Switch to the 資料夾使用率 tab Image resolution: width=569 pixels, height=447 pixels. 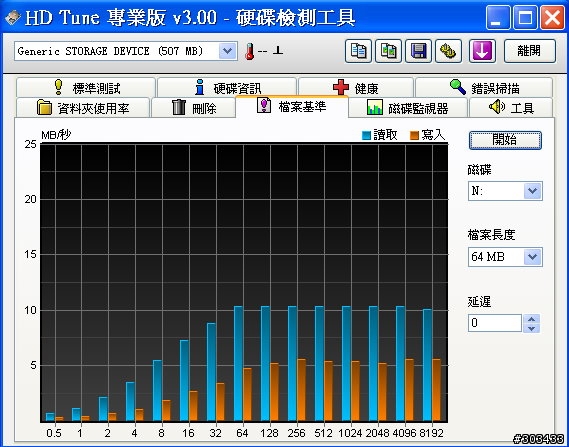point(83,108)
